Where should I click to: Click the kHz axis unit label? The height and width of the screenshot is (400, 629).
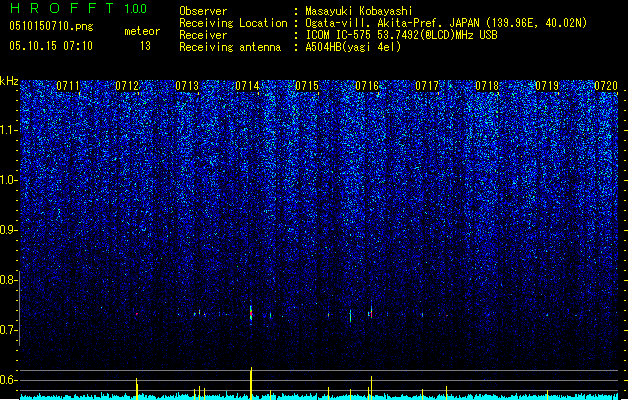pyautogui.click(x=9, y=81)
